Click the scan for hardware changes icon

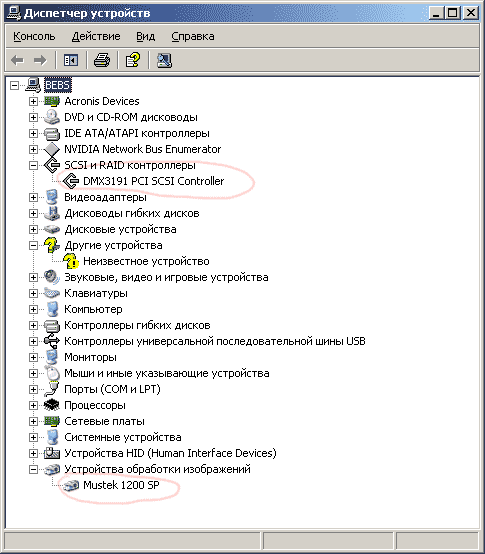164,60
